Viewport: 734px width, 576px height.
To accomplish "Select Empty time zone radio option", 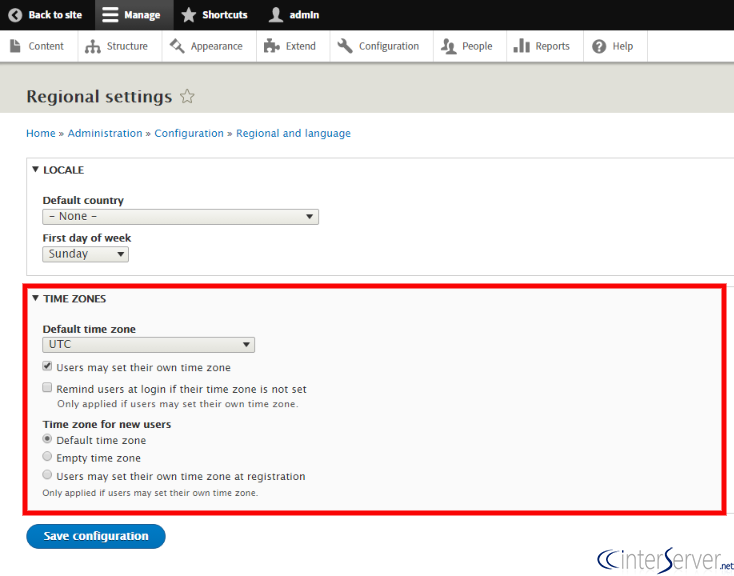I will pyautogui.click(x=47, y=456).
